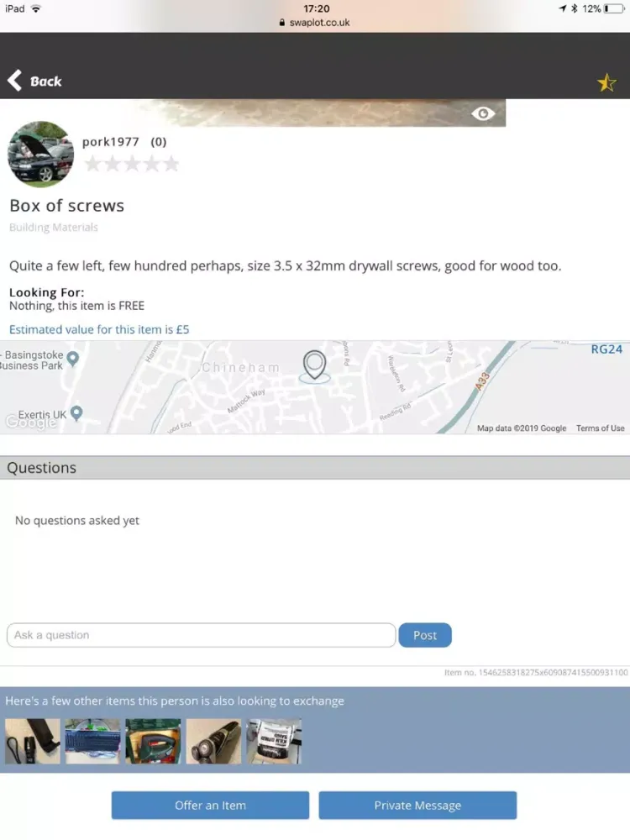View the white bag item thumbnail
Viewport: 630px width, 840px height.
(274, 742)
